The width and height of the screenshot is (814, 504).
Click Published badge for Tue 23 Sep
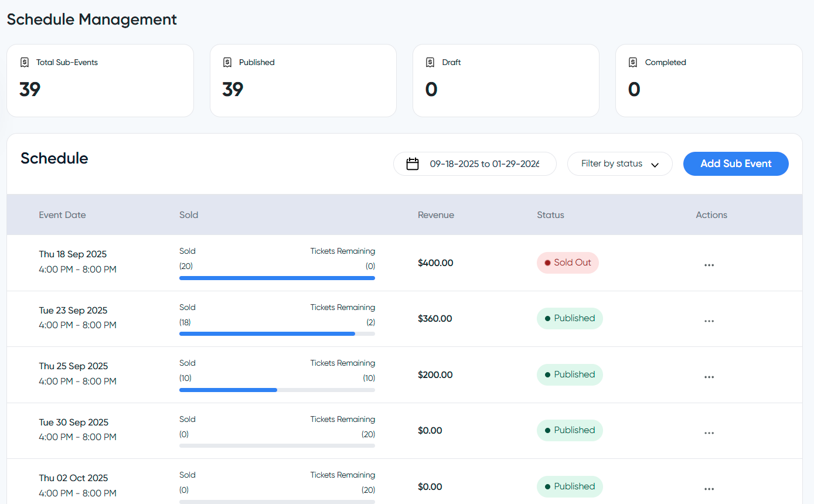click(569, 318)
